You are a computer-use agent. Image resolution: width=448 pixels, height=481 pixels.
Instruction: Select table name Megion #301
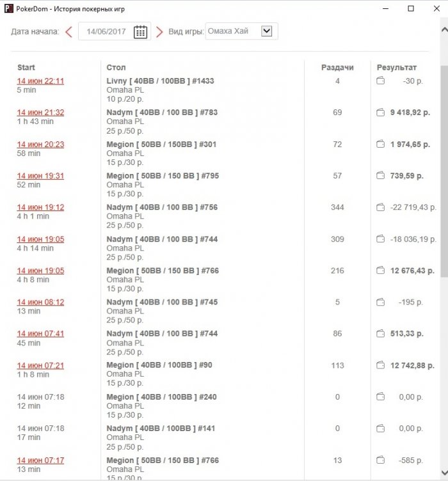point(161,144)
